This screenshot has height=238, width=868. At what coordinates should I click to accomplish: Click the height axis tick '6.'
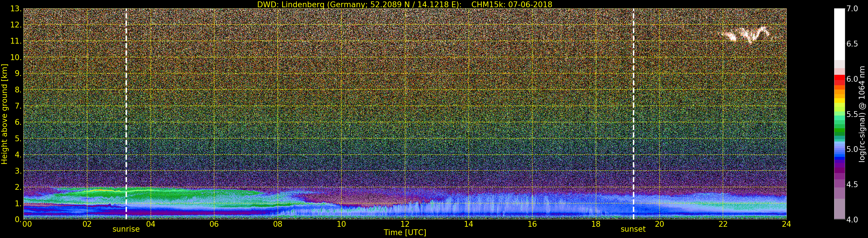click(x=18, y=122)
